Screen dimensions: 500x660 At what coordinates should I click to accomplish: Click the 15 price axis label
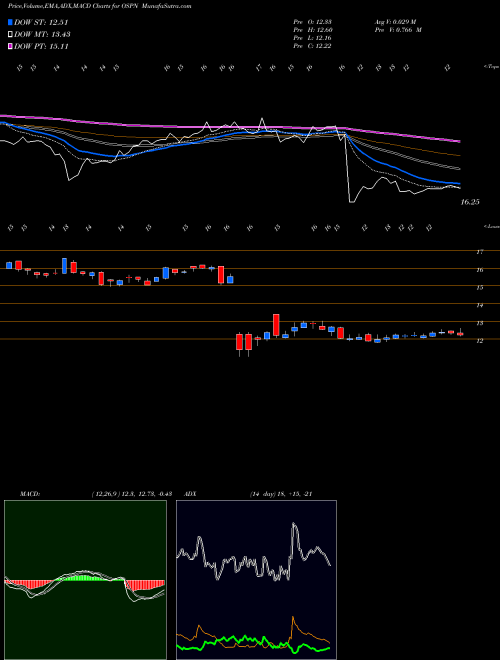(x=479, y=287)
